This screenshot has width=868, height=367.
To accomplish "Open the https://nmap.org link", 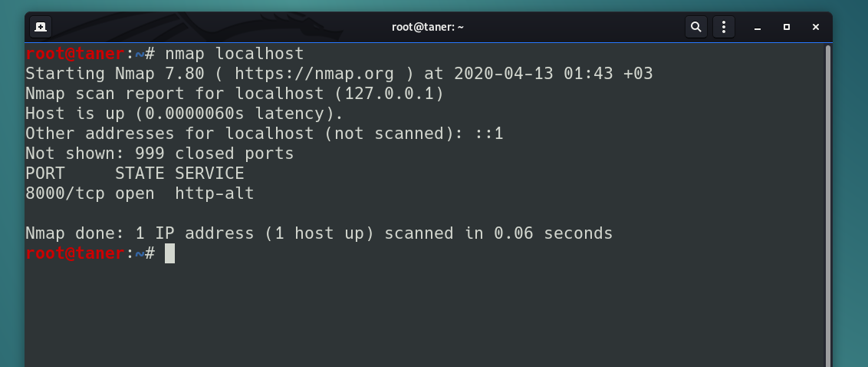I will [314, 73].
